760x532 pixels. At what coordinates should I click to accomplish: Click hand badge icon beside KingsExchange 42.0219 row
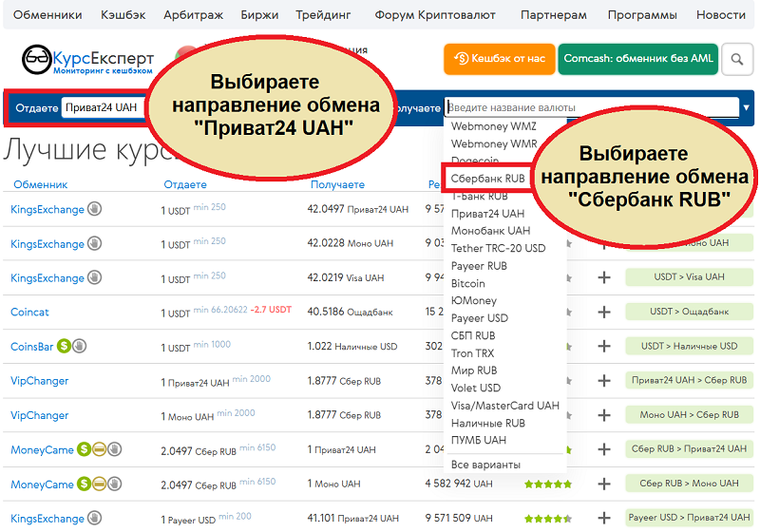[x=94, y=277]
